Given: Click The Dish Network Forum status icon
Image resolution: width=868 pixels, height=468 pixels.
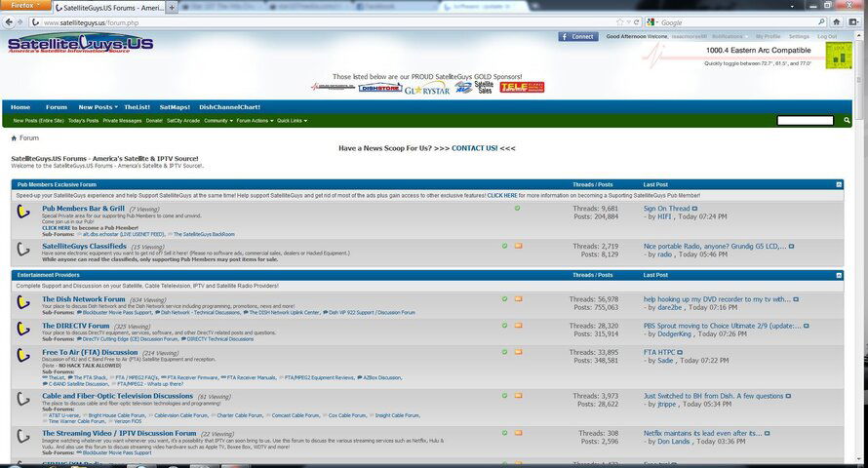Looking at the screenshot, I should [22, 302].
